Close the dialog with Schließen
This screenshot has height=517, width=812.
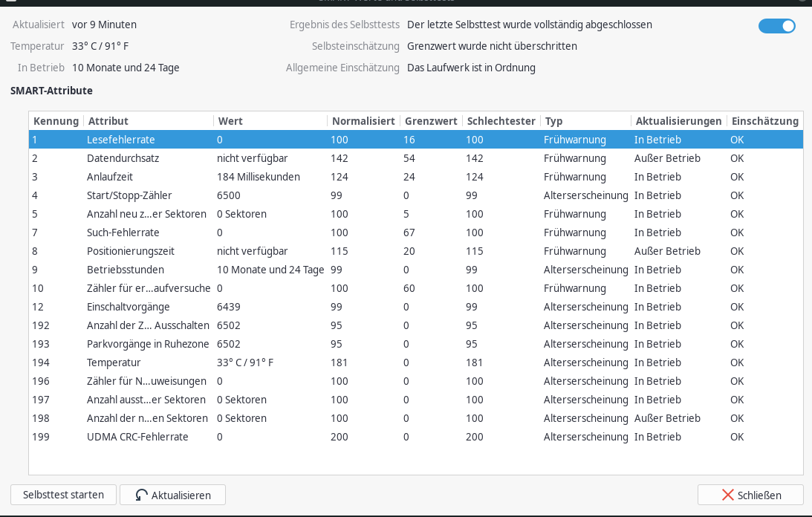click(750, 495)
